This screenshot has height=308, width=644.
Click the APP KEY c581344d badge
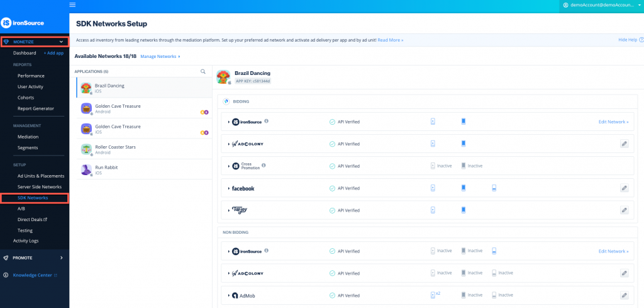click(253, 81)
